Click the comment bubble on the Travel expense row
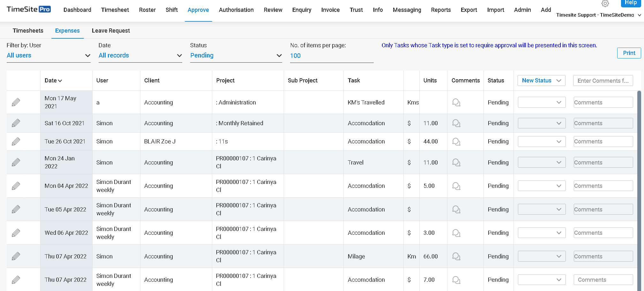 pos(456,162)
